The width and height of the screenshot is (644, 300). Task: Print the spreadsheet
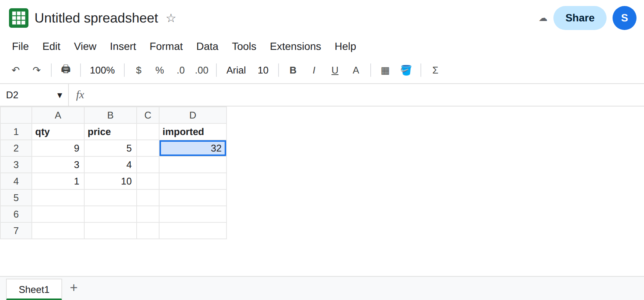tap(66, 70)
